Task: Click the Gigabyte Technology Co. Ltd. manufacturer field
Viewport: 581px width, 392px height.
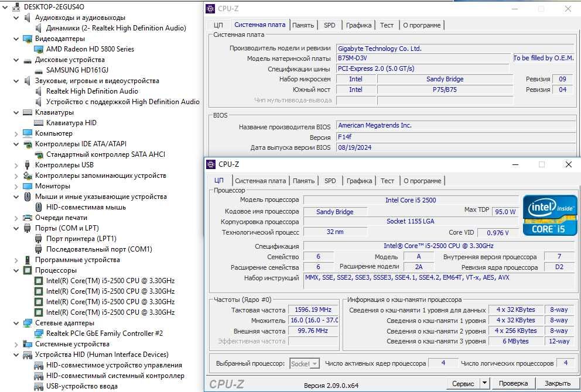Action: 456,49
